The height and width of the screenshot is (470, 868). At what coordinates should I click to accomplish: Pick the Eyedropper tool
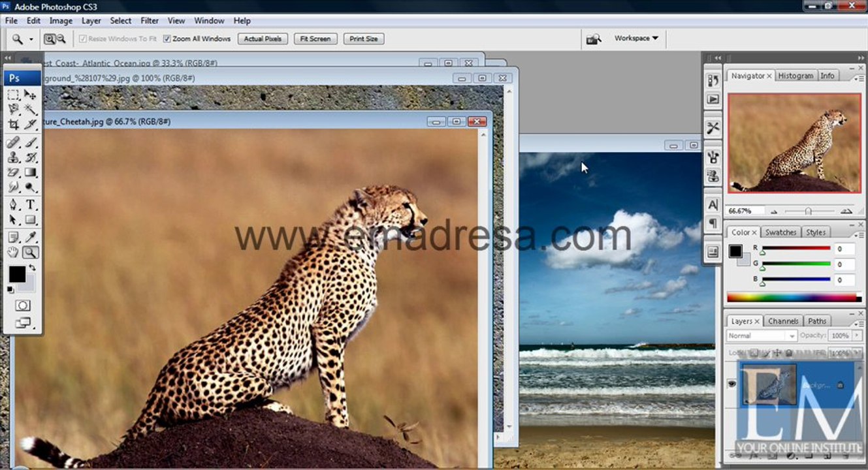pos(31,237)
